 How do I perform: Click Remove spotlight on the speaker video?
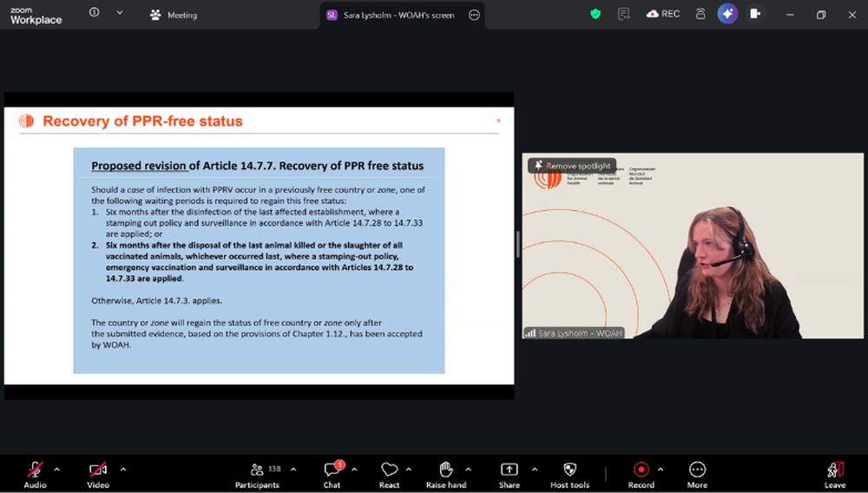(x=571, y=166)
